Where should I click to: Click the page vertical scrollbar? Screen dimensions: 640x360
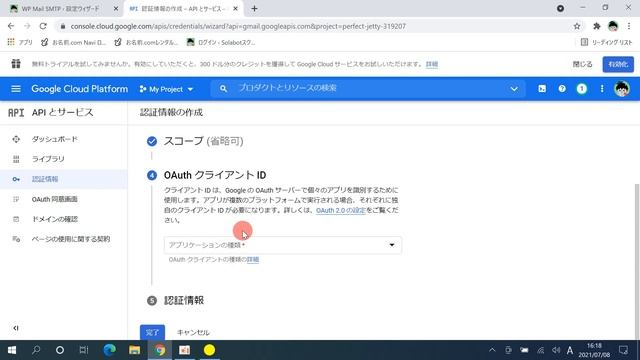pos(637,261)
